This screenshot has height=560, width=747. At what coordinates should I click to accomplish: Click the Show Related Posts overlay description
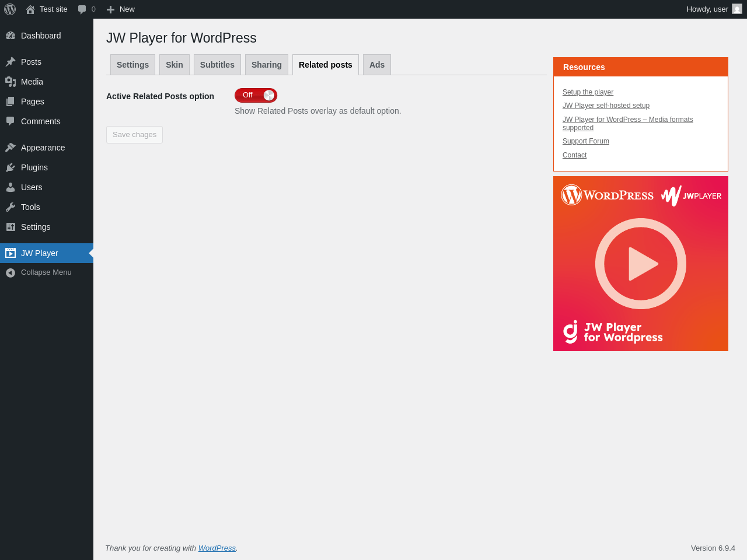click(x=318, y=111)
